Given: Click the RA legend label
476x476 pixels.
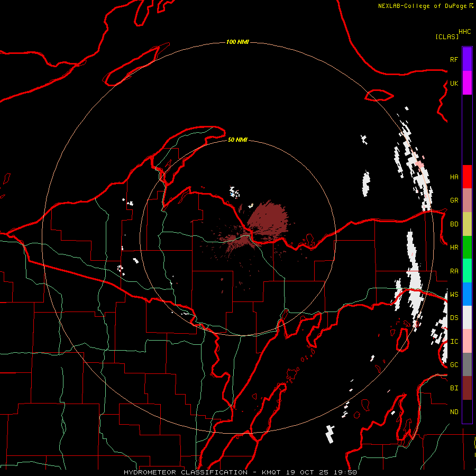Looking at the screenshot, I should coord(454,271).
